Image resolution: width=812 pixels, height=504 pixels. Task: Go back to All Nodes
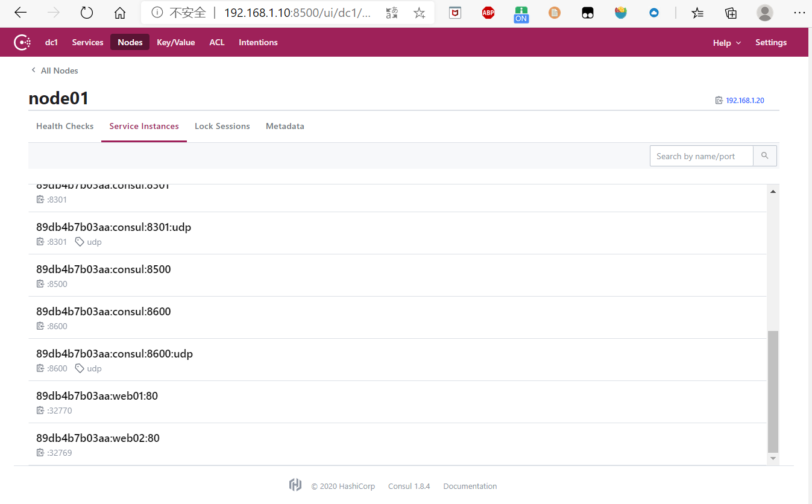point(54,71)
